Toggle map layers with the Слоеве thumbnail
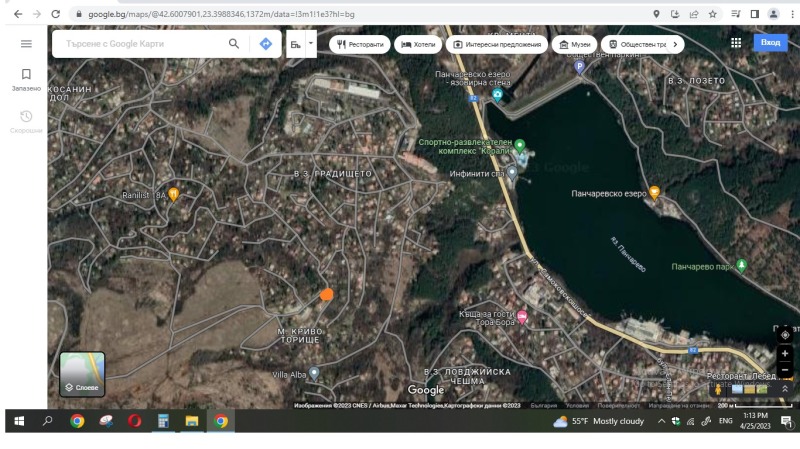Screen dimensions: 800x449 82,374
